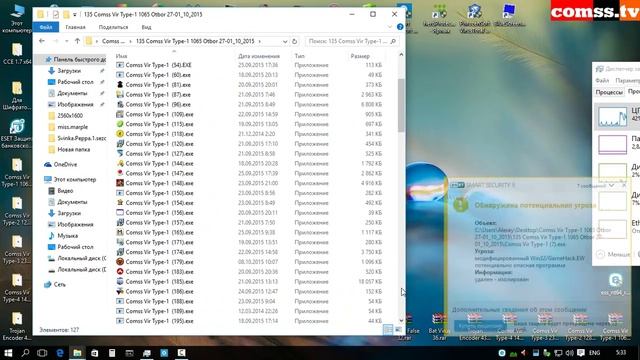
Task: Open volume icon in system tray
Action: click(569, 353)
